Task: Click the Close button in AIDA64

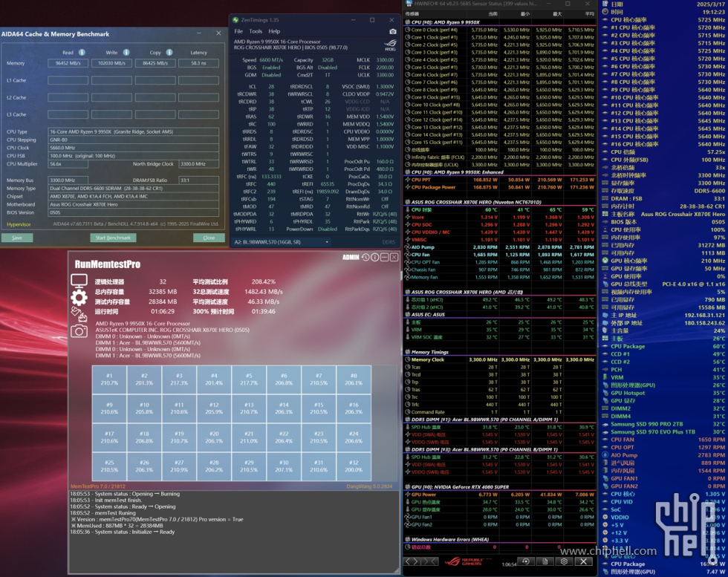Action: coord(209,238)
